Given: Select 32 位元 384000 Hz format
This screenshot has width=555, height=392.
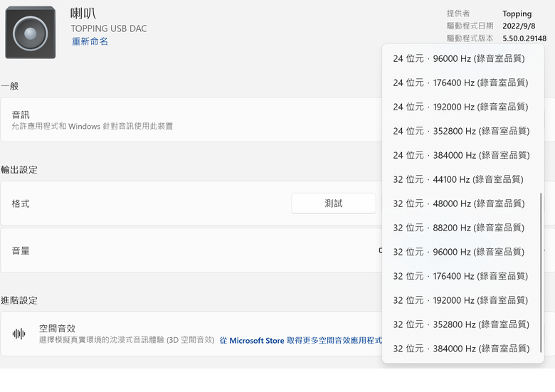Looking at the screenshot, I should (x=463, y=349).
